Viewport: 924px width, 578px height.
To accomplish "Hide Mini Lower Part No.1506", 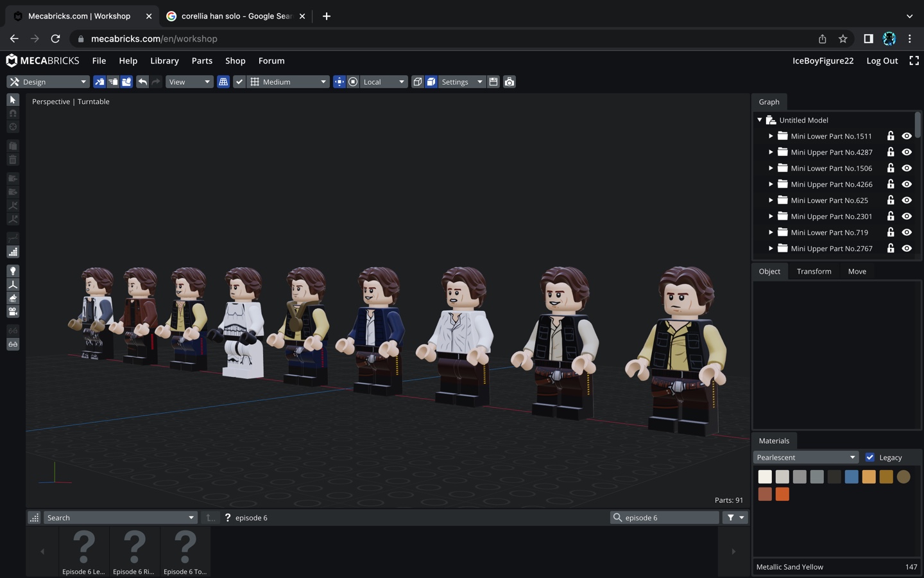I will point(907,168).
